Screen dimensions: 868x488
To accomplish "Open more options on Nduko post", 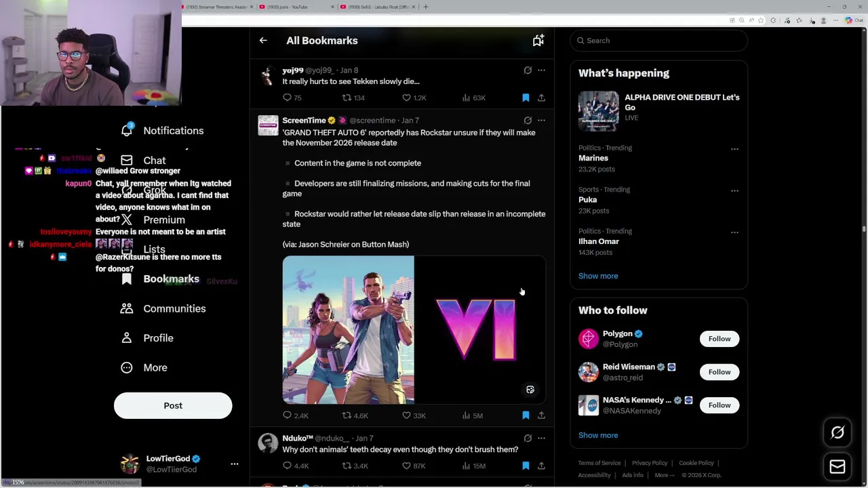I will pos(541,439).
